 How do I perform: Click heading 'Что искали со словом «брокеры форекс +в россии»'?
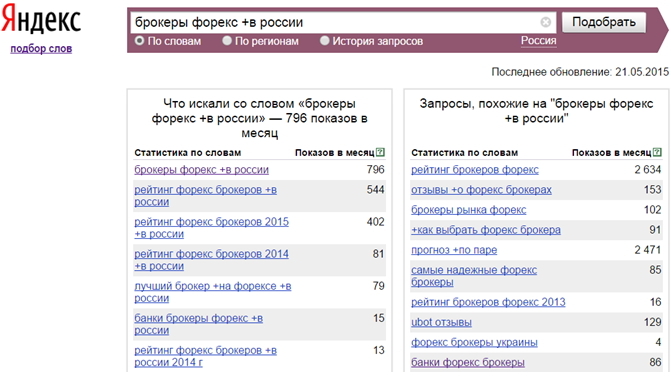point(259,118)
